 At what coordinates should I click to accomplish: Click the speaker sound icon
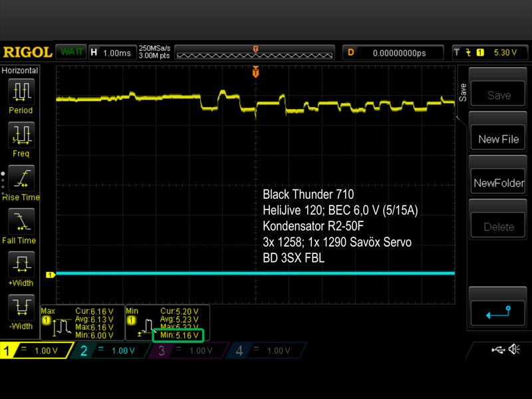tap(514, 349)
